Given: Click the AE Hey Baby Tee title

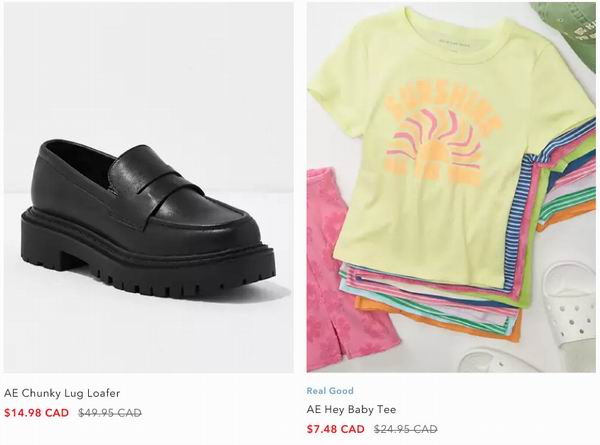Looking at the screenshot, I should point(351,409).
